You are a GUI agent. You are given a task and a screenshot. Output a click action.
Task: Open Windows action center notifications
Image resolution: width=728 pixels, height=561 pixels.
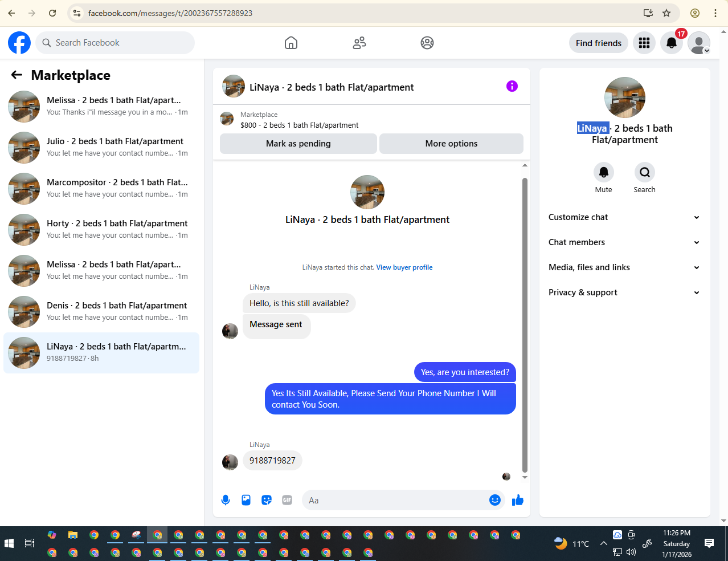[709, 543]
